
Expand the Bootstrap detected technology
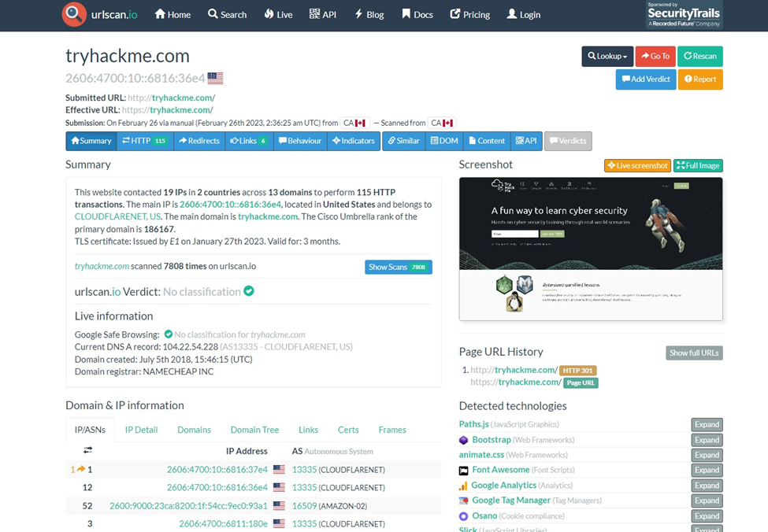point(706,440)
